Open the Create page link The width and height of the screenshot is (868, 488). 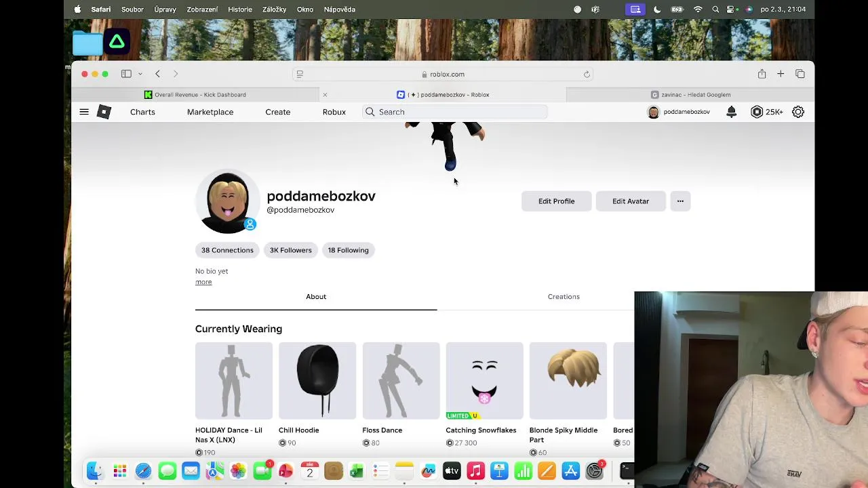tap(278, 112)
